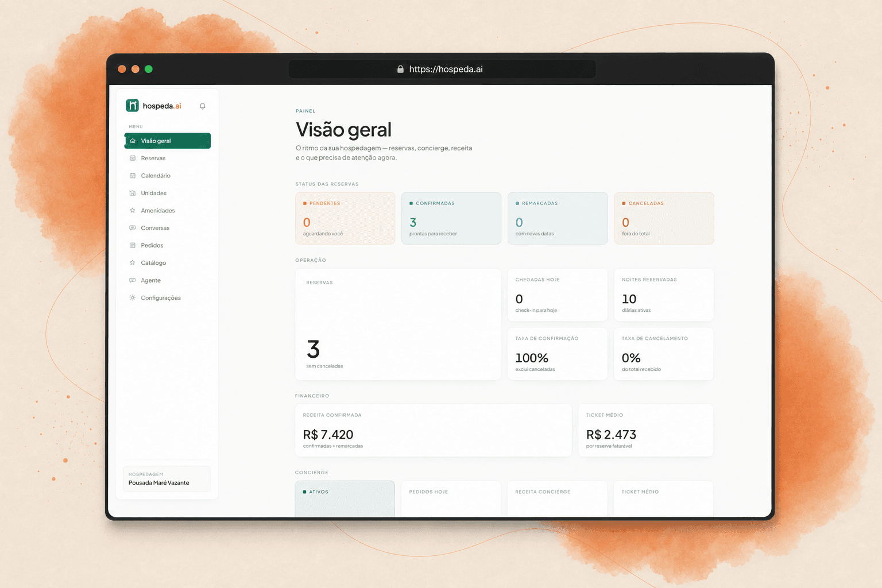Screen dimensions: 882x588
Task: Click the Agente chat icon
Action: [x=133, y=280]
